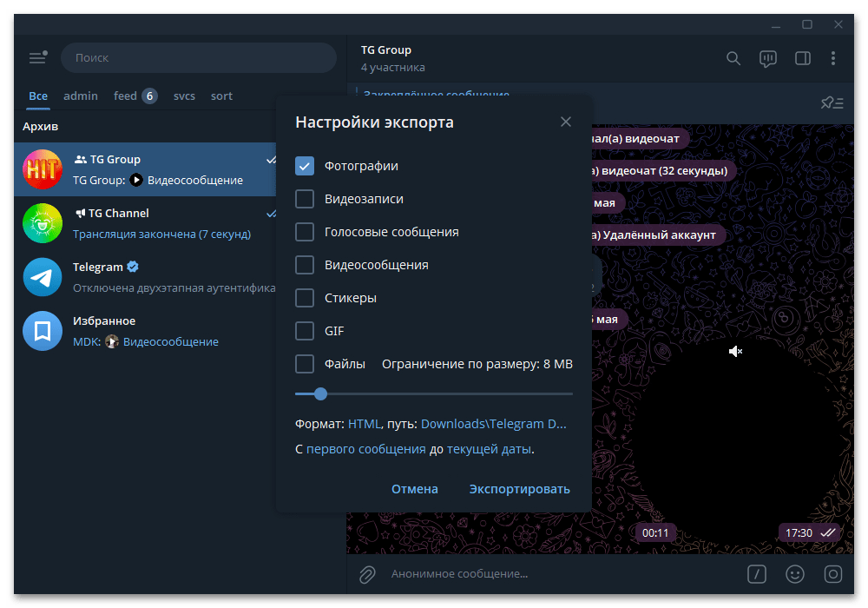
Task: Click the 00:11 video duration badge
Action: click(x=655, y=532)
